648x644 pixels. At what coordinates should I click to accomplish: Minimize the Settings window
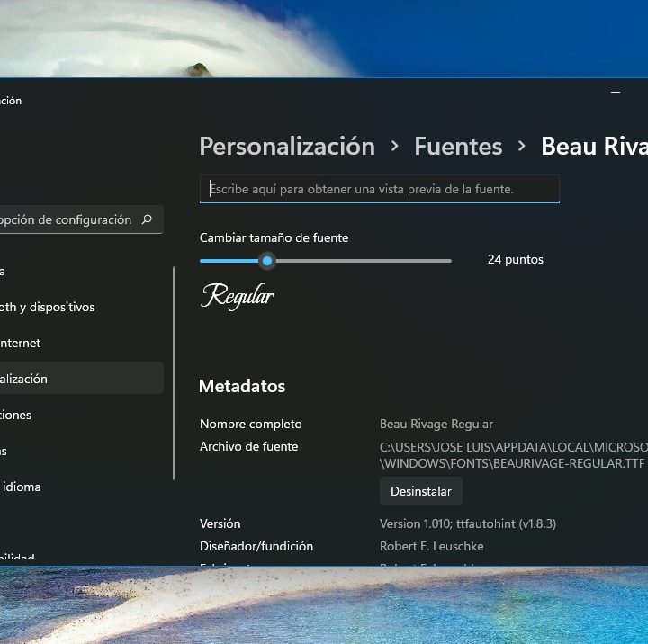(616, 92)
